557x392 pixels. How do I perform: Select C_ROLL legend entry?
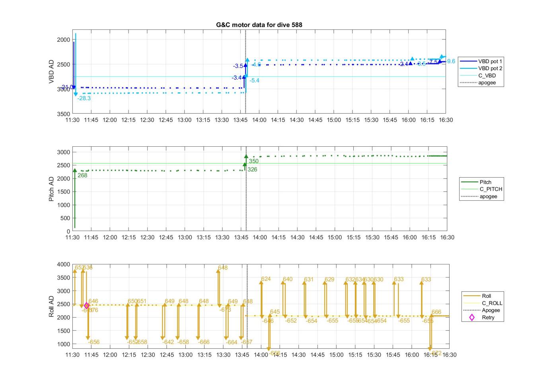tap(483, 303)
